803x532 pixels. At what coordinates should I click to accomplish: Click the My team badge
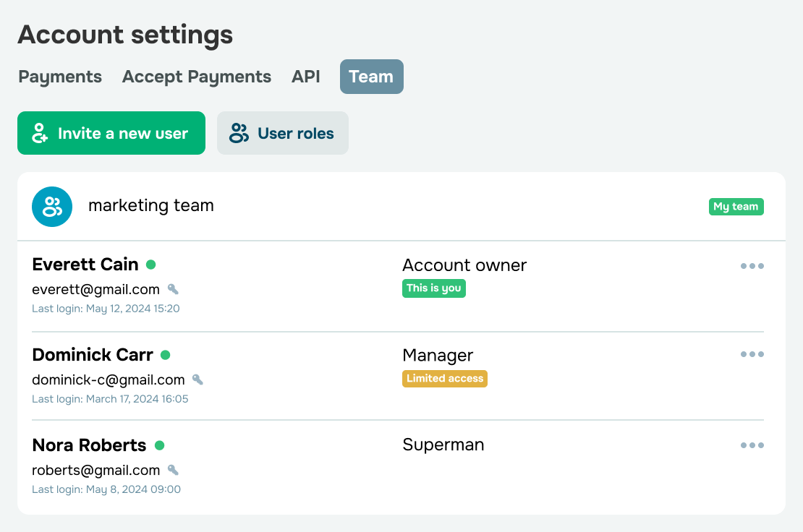[736, 207]
